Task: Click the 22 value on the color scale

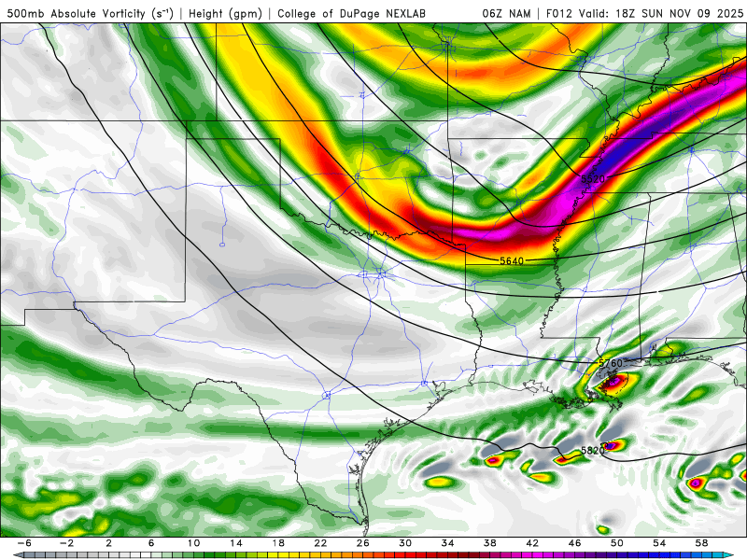Action: point(320,543)
